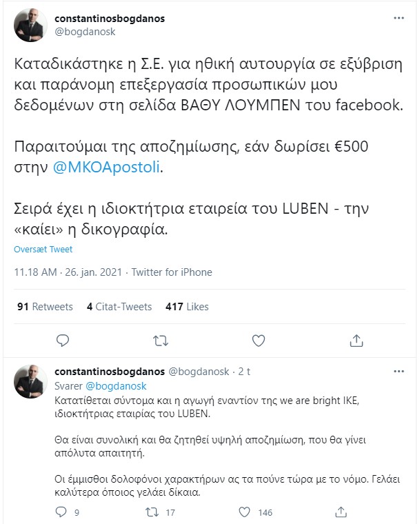Click the Oversæt Tweet translate link

(x=43, y=250)
